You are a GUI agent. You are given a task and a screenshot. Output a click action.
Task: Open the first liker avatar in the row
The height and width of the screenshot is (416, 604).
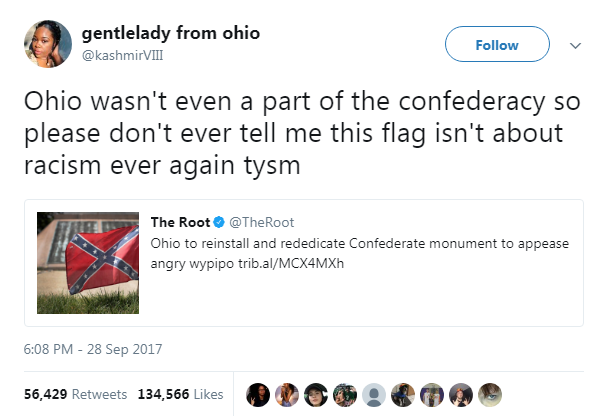coord(256,394)
